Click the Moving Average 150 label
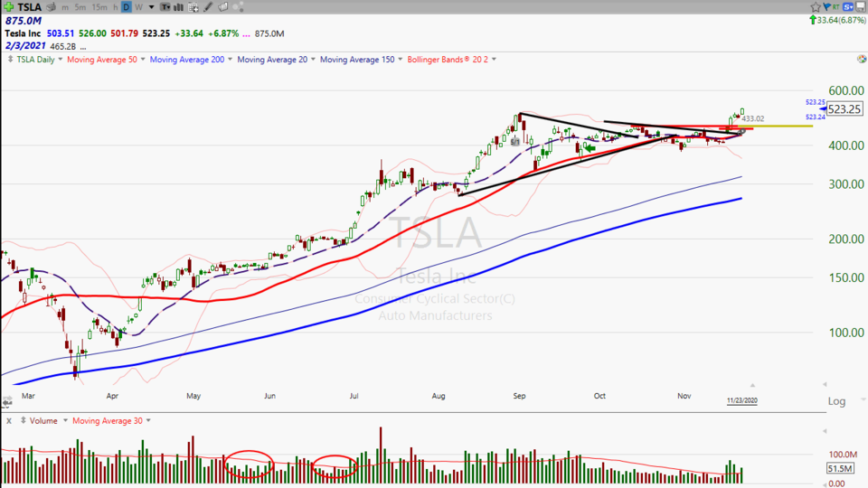The image size is (868, 488). (x=357, y=60)
